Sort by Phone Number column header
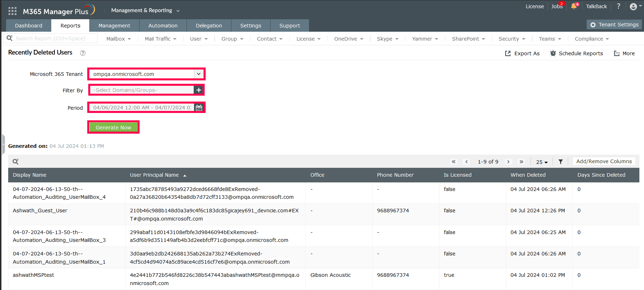Viewport: 644px width, 290px height. (395, 175)
